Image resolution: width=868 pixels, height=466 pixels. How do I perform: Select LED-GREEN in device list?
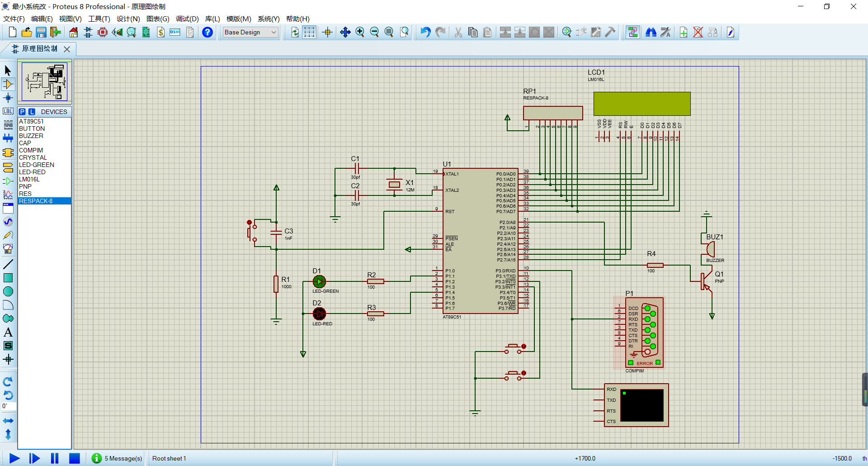[x=44, y=165]
